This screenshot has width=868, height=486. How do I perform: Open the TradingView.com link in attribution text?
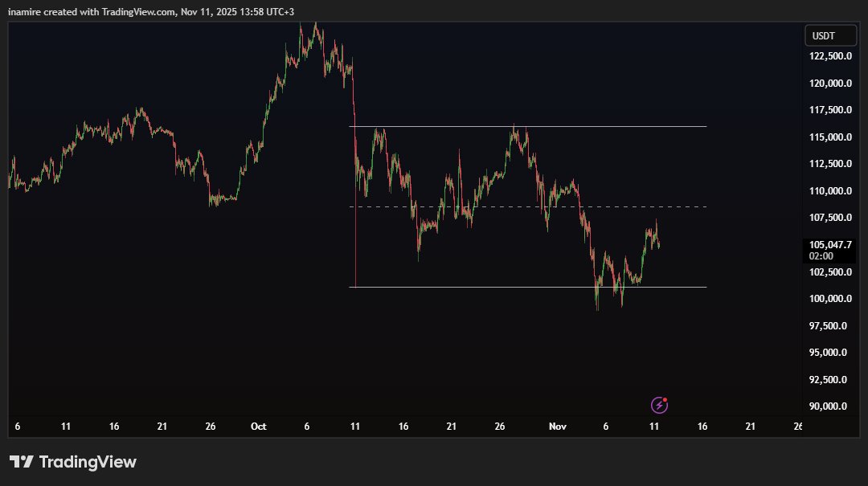click(x=137, y=11)
